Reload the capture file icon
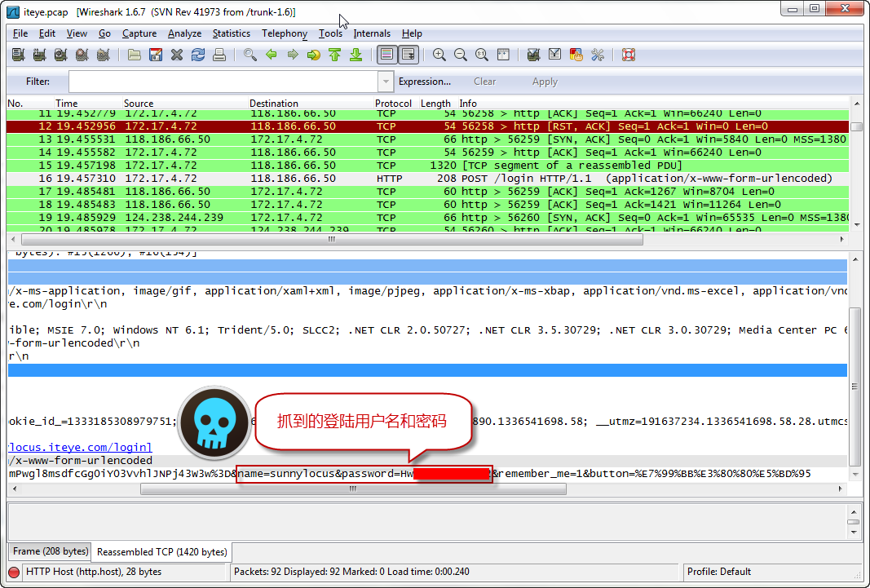The width and height of the screenshot is (870, 588). 197,55
